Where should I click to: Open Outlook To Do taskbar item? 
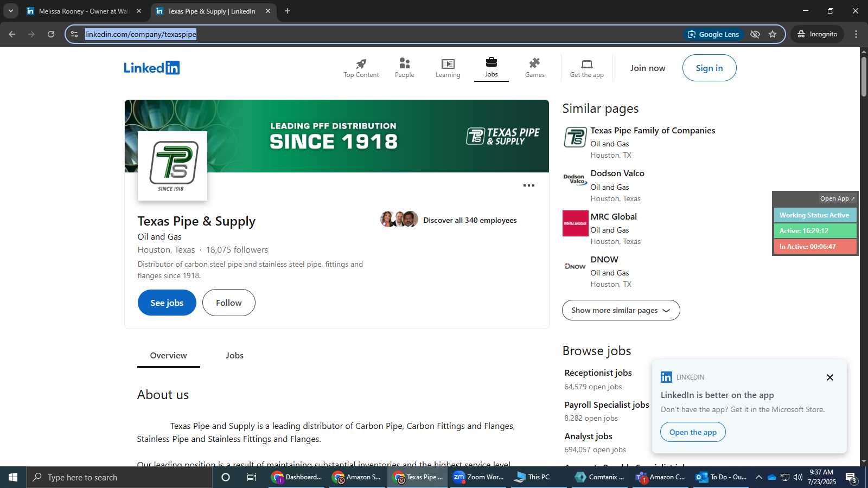pos(722,477)
